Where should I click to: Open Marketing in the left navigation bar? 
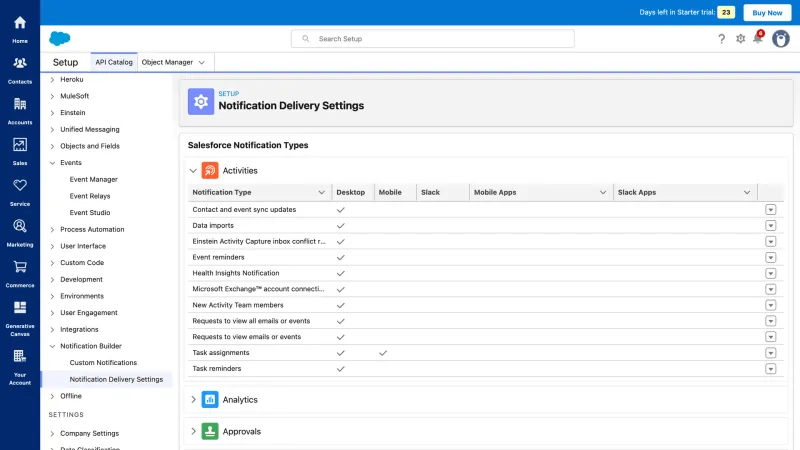(x=20, y=233)
